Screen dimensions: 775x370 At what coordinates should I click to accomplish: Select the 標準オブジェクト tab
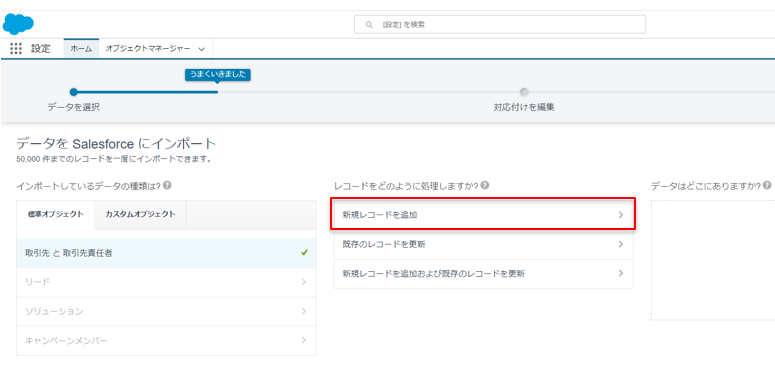[55, 214]
